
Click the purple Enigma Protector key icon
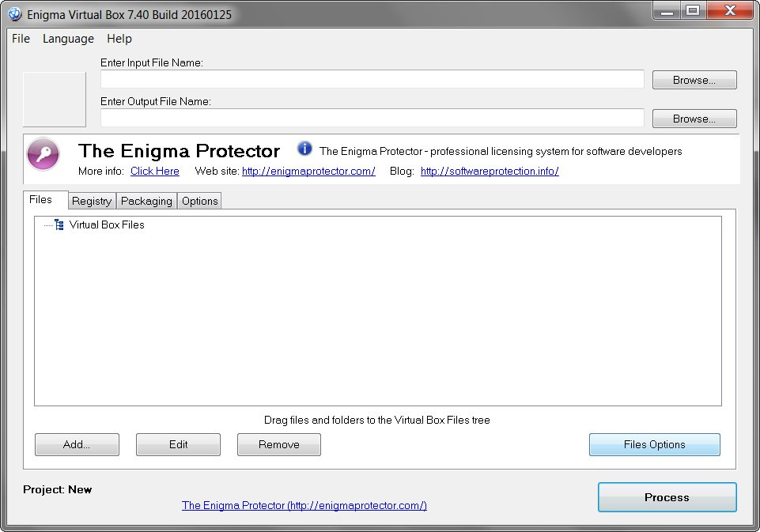click(x=43, y=154)
